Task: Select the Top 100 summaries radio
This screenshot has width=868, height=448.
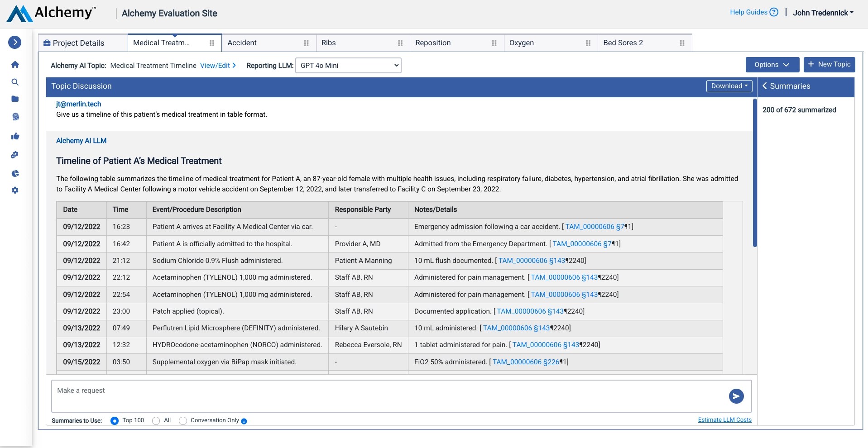Action: [115, 421]
